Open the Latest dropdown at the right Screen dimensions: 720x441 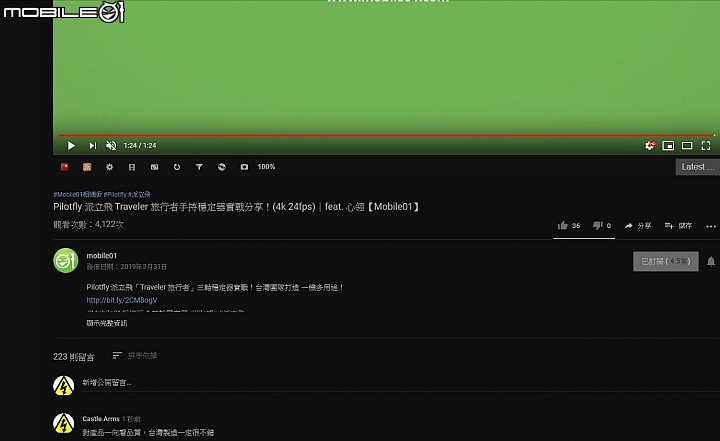pos(698,167)
